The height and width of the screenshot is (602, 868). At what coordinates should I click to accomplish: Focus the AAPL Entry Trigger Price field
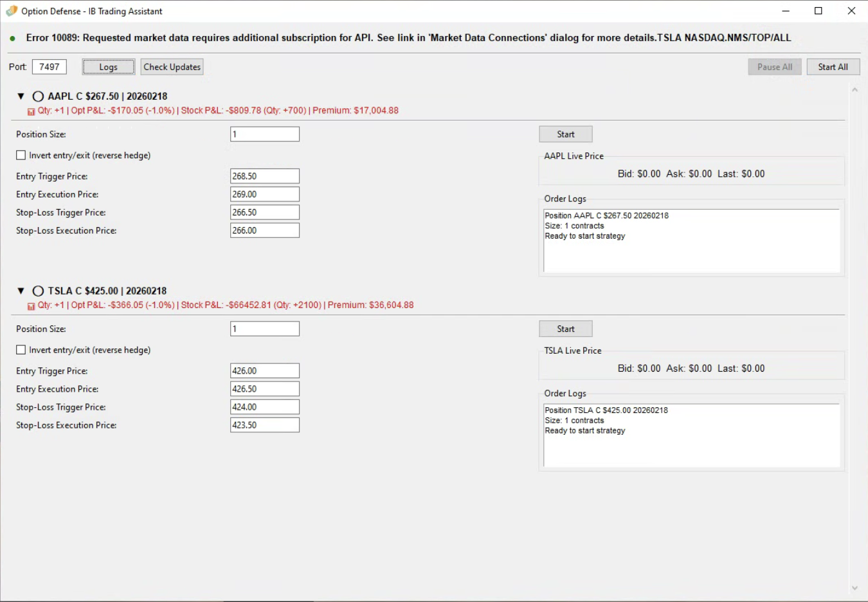264,176
